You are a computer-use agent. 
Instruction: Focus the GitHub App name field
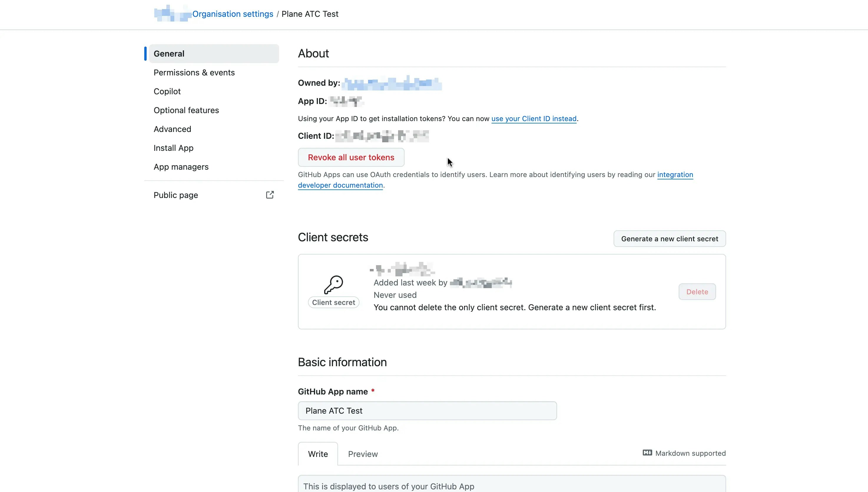pyautogui.click(x=427, y=411)
